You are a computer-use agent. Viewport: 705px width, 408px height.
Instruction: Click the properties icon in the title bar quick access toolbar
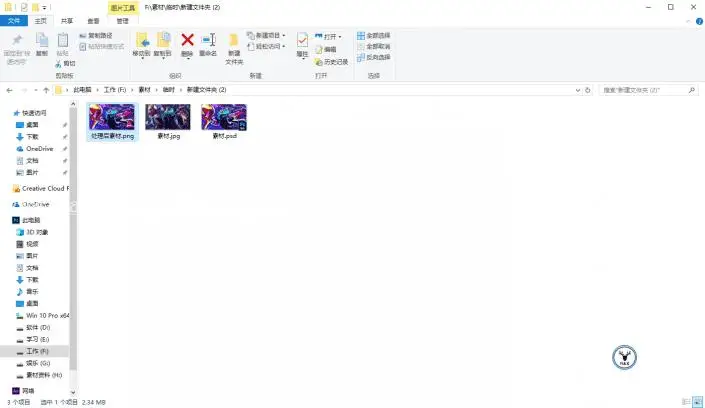coord(24,7)
